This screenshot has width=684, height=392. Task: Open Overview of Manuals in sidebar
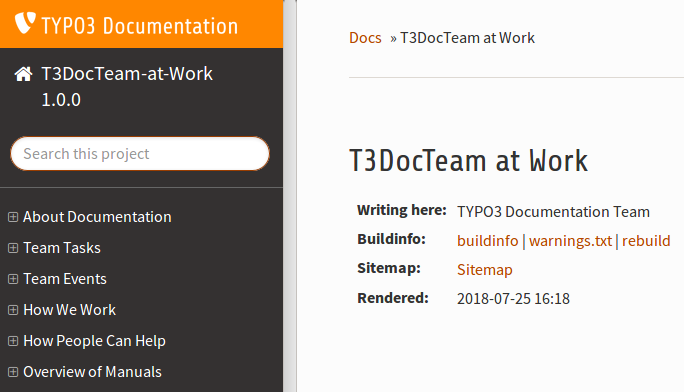click(x=92, y=372)
